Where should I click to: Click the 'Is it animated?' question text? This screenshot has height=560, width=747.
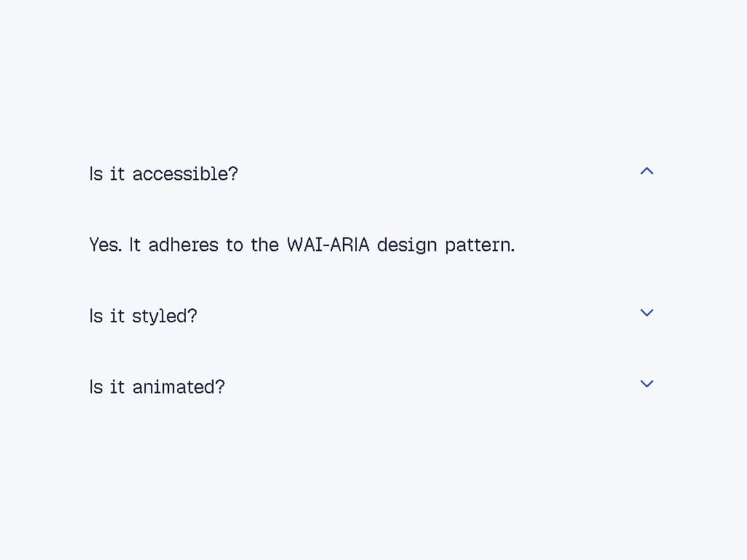pyautogui.click(x=157, y=386)
